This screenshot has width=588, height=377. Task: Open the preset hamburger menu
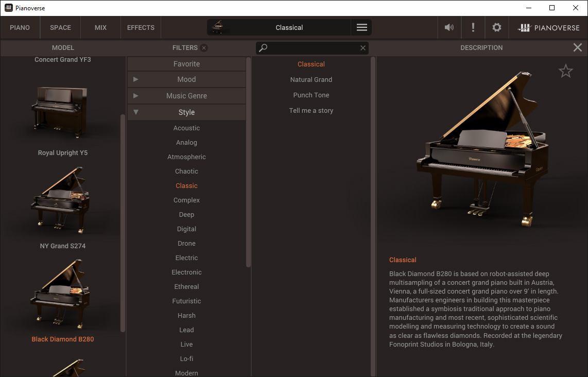[x=361, y=28]
